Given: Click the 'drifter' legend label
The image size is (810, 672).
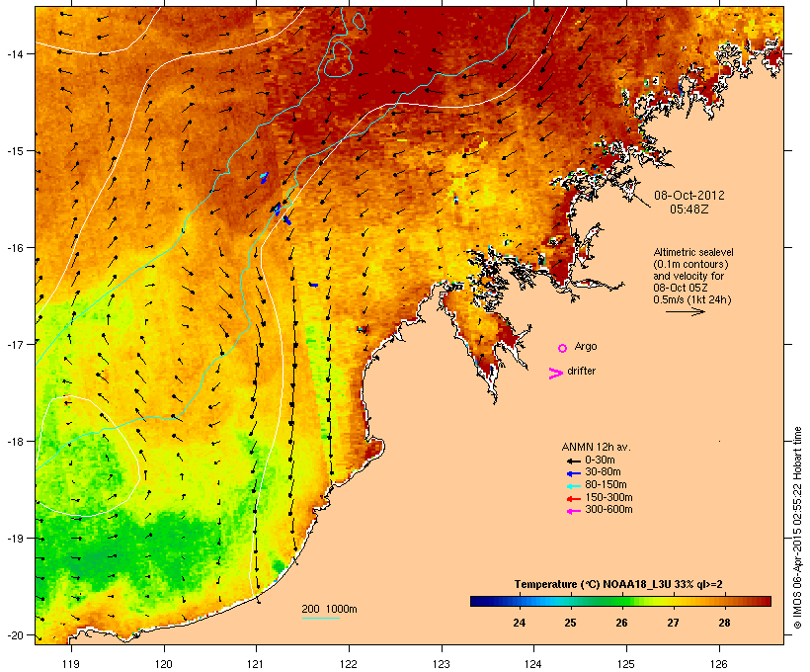Looking at the screenshot, I should (581, 371).
